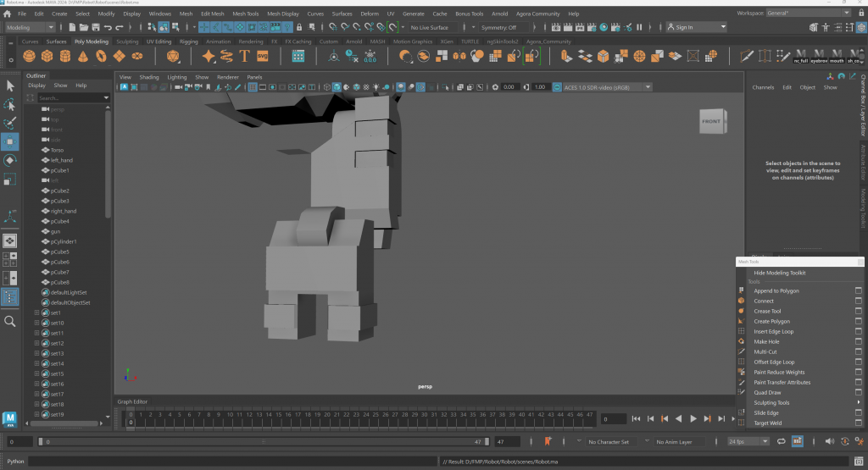Select the Torso item in Outliner
This screenshot has width=868, height=470.
click(x=58, y=150)
